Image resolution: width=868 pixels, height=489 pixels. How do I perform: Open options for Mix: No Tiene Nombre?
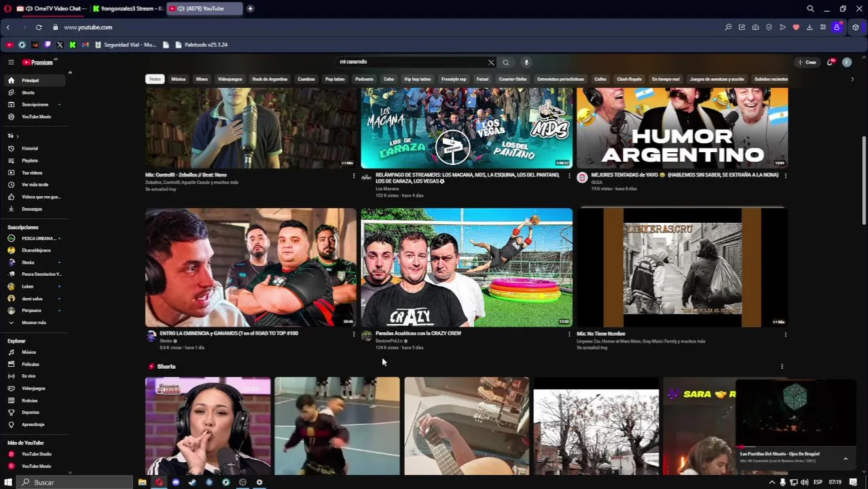(x=785, y=334)
